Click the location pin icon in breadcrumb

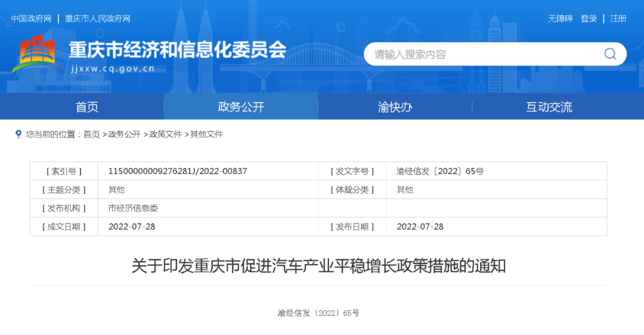[18, 134]
